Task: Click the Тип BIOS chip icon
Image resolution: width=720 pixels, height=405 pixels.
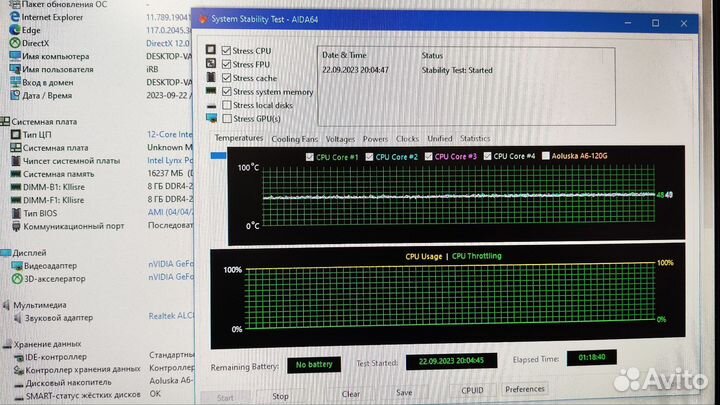Action: coord(17,213)
